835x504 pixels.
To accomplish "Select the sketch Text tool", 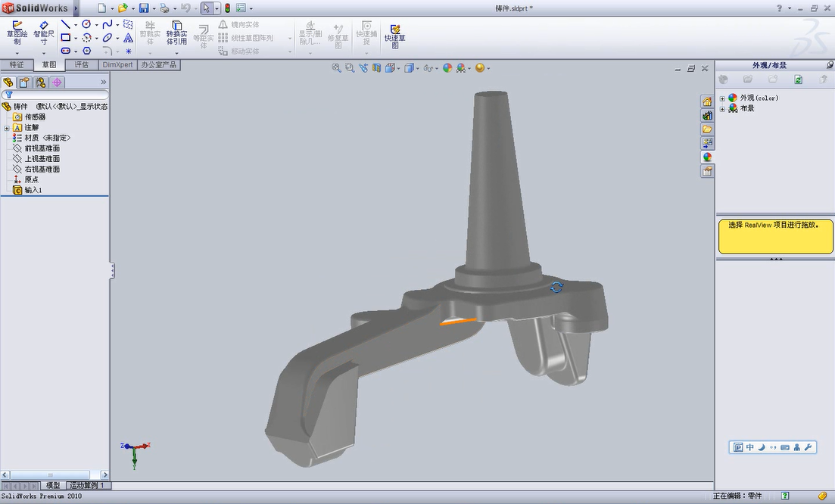I will [x=129, y=38].
